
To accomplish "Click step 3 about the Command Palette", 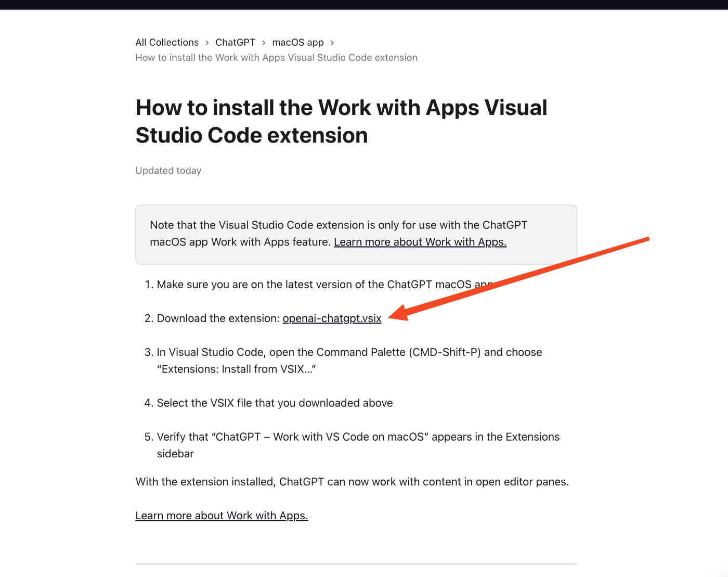I will 349,361.
